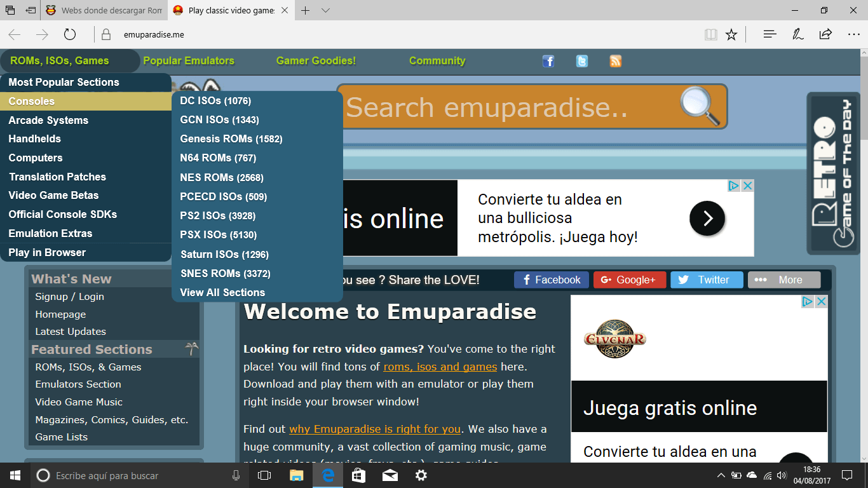The height and width of the screenshot is (488, 868).
Task: Click the Twitter icon in site navbar
Action: tap(582, 61)
